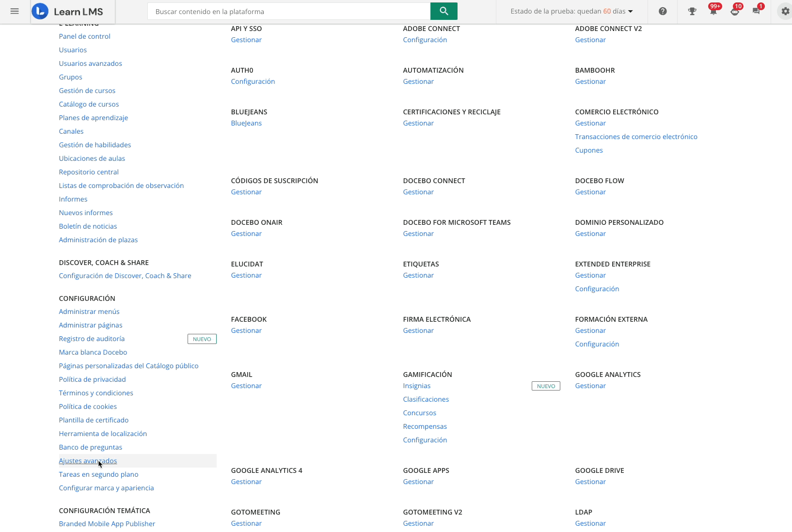Screen dimensions: 792x532
Task: Click Gestionar under API Y SSO
Action: (x=246, y=40)
